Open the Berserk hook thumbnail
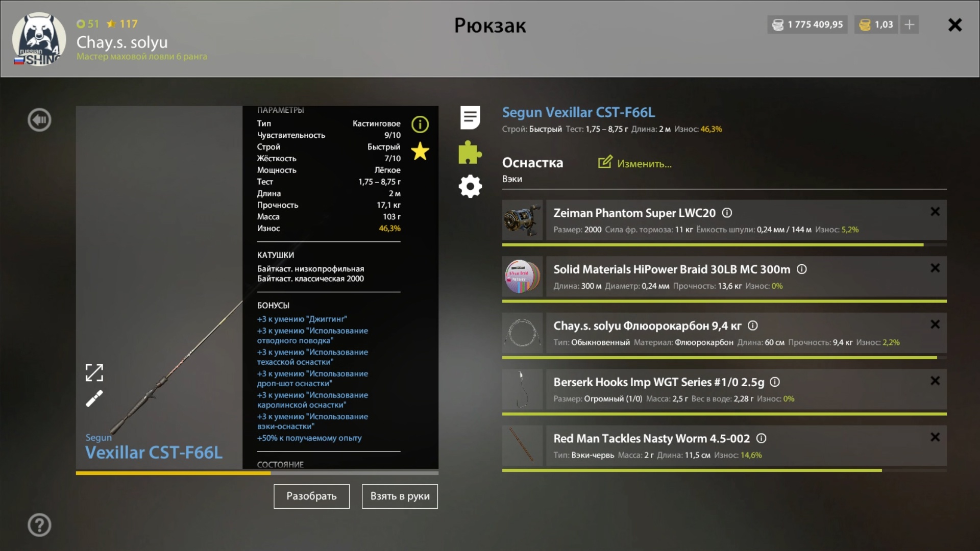Image resolution: width=980 pixels, height=551 pixels. tap(522, 389)
